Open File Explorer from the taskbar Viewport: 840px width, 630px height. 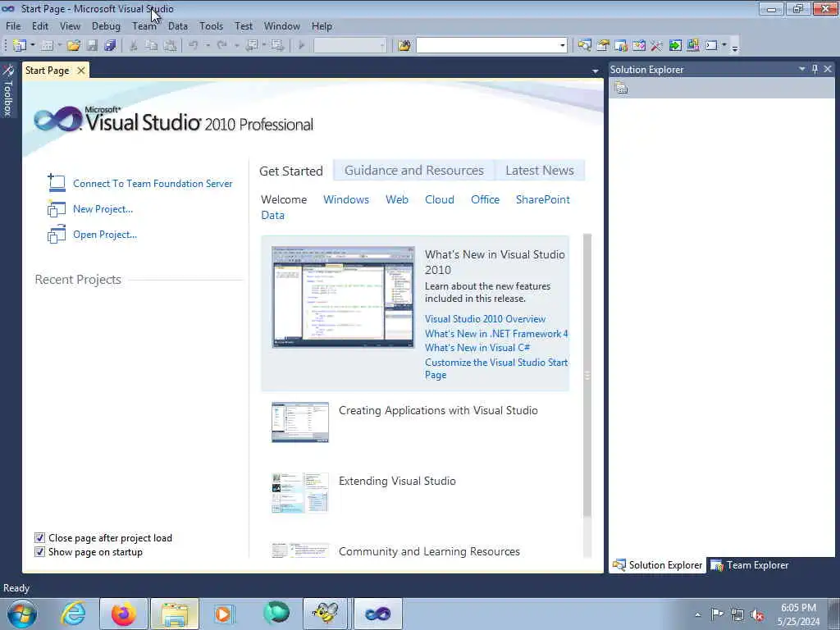[175, 614]
